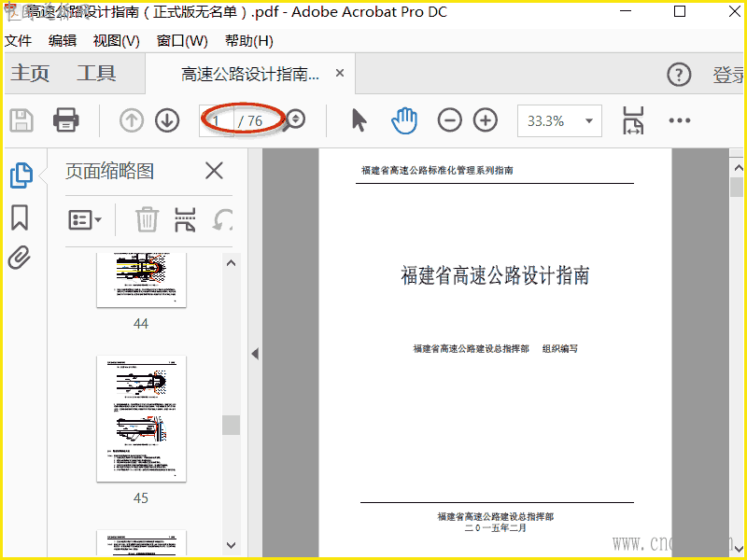Viewport: 747px width, 560px height.
Task: Click the 页面缩略图 panel title
Action: pos(109,171)
